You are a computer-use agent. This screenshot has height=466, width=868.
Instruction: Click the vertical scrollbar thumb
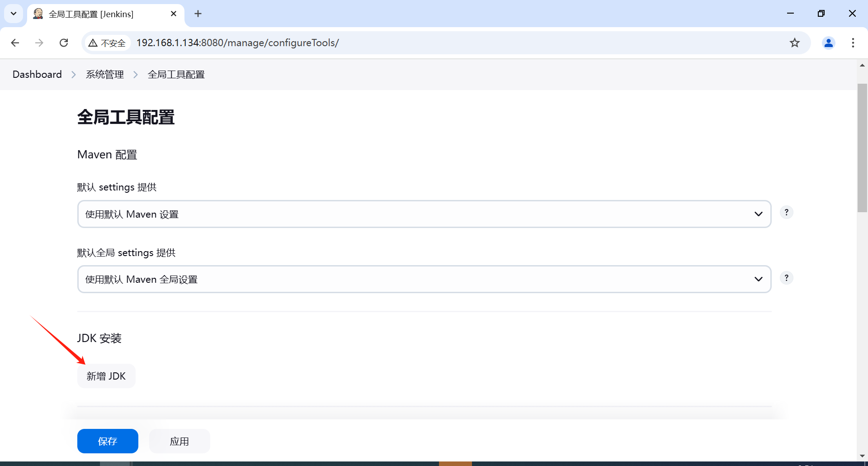pyautogui.click(x=862, y=147)
